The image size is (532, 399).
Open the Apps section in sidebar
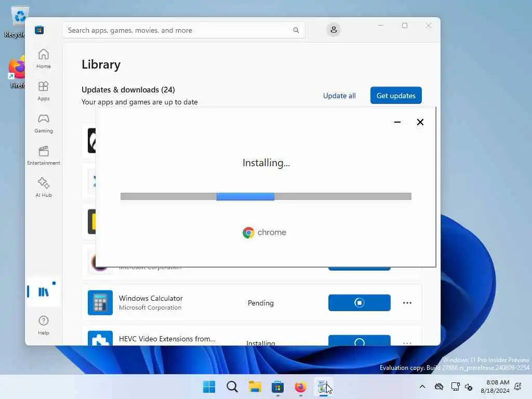tap(44, 91)
